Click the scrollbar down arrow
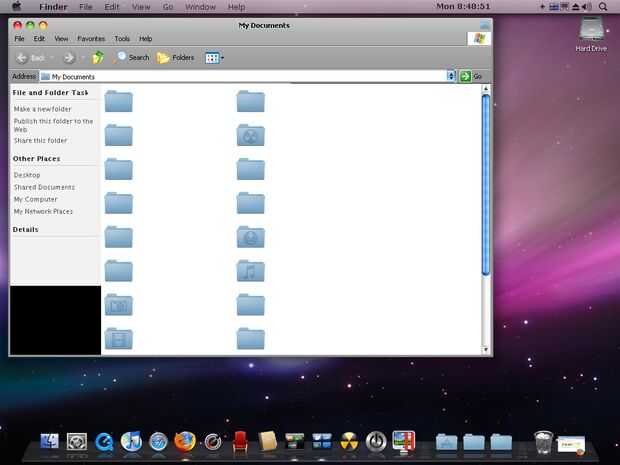This screenshot has width=620, height=465. [x=486, y=350]
